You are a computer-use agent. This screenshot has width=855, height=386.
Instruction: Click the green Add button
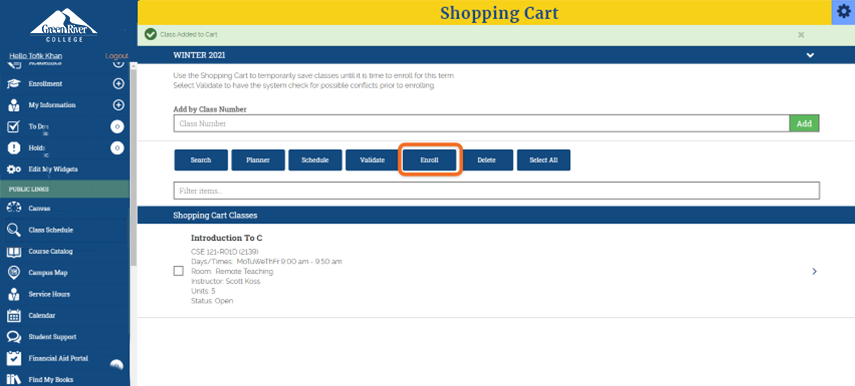[x=804, y=124]
